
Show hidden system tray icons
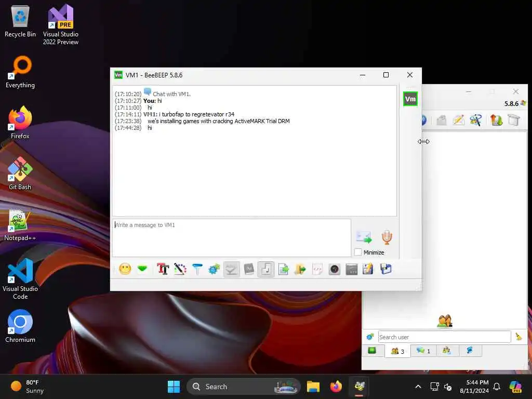click(x=418, y=387)
